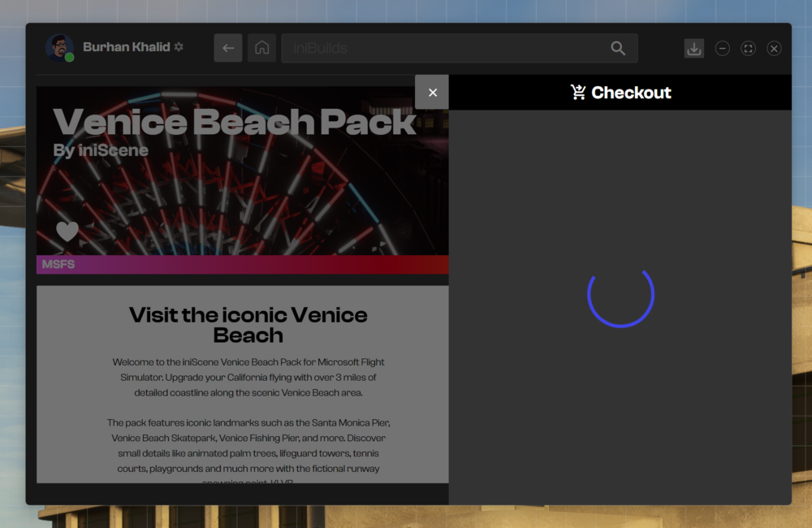812x528 pixels.
Task: Open the downloads icon in the top bar
Action: 693,49
